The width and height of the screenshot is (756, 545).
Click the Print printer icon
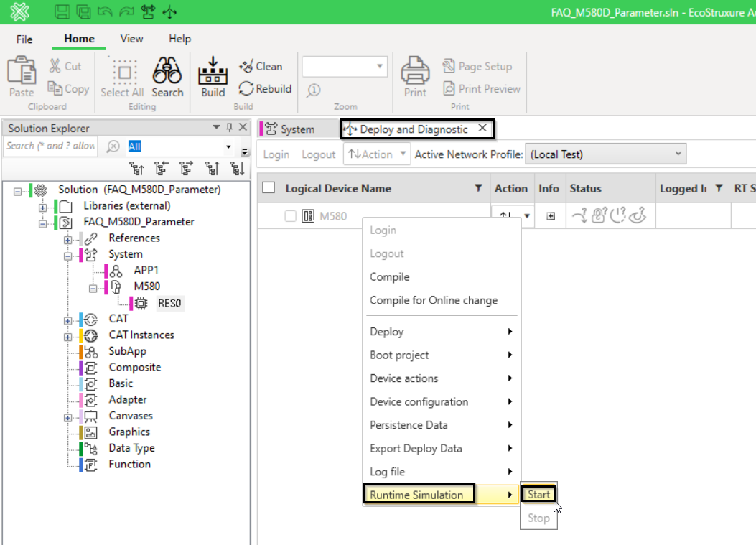(x=415, y=70)
